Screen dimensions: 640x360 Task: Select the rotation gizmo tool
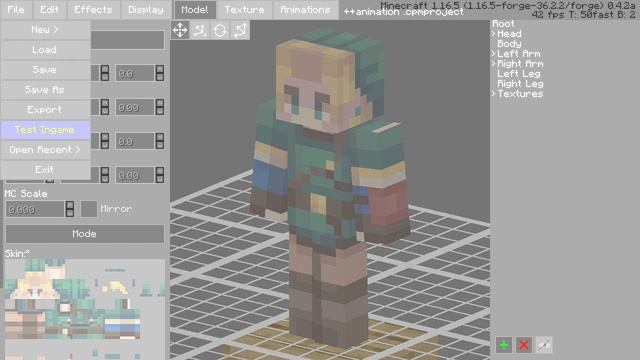(220, 30)
